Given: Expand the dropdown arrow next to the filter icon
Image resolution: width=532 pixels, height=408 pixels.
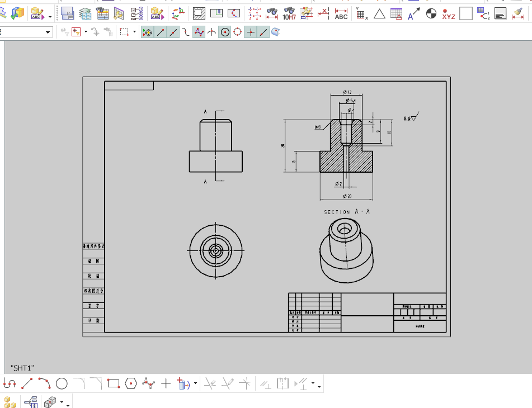Looking at the screenshot, I should coord(86,32).
